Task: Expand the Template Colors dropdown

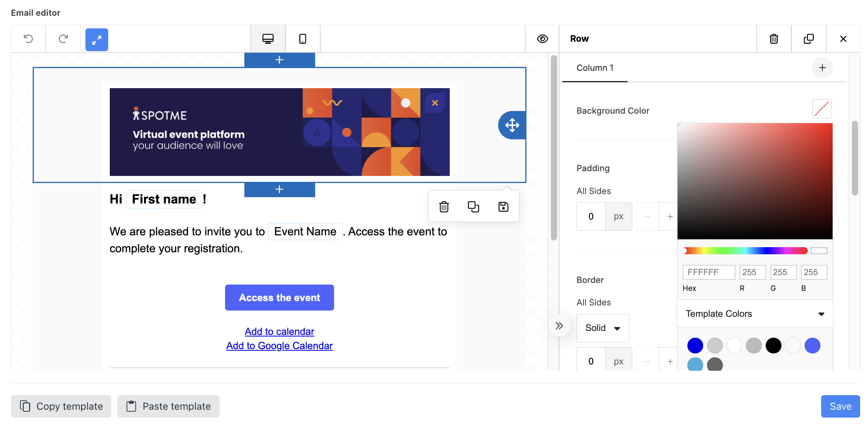Action: (x=755, y=314)
